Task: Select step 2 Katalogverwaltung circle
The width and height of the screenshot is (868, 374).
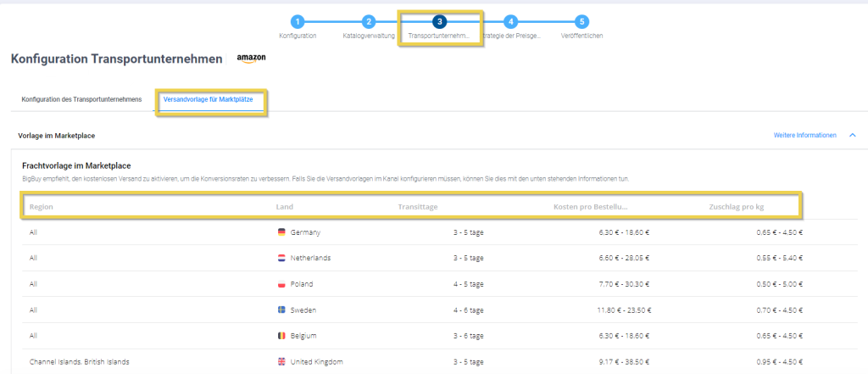Action: [x=368, y=22]
